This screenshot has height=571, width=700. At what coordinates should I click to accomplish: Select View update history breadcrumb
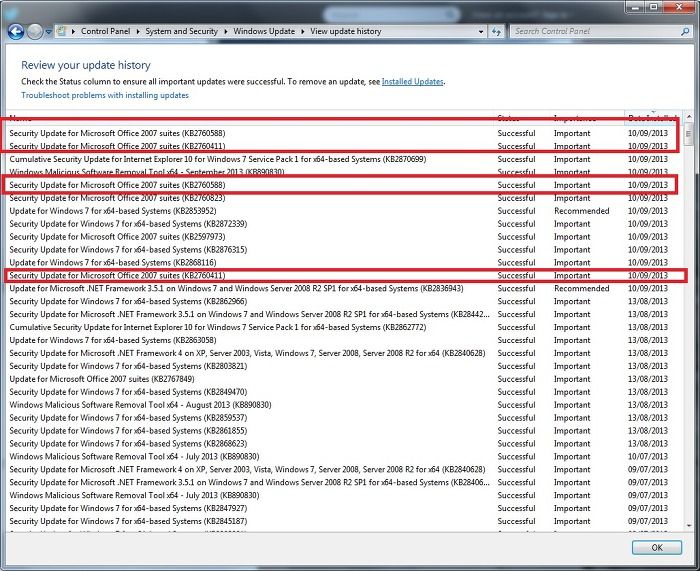click(x=346, y=31)
